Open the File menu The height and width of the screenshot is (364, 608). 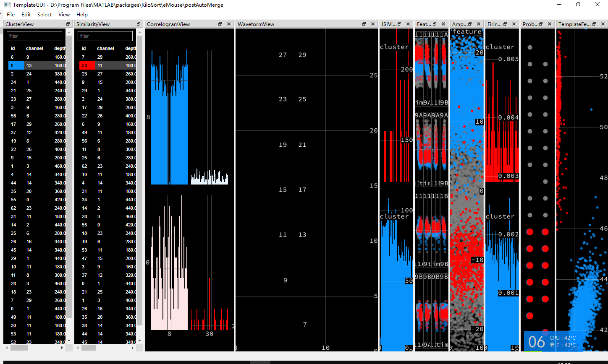[x=10, y=14]
